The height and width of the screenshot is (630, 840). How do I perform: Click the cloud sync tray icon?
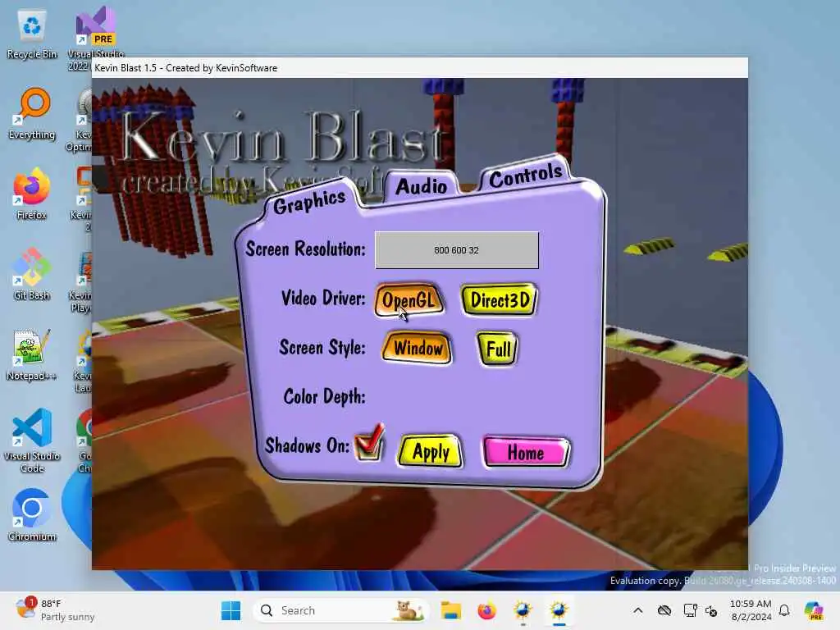(x=664, y=610)
